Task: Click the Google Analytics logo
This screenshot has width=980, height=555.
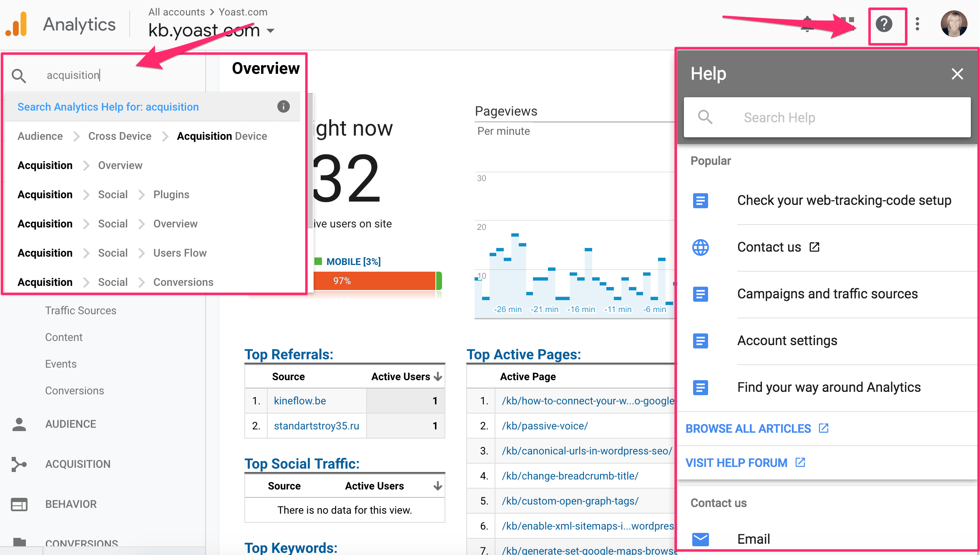Action: pyautogui.click(x=17, y=24)
